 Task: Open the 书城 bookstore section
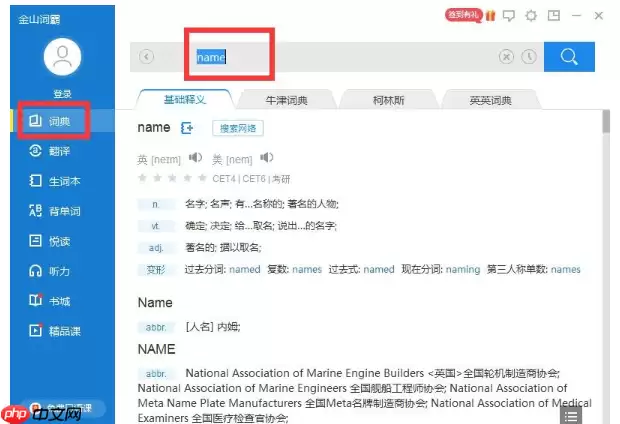point(50,301)
